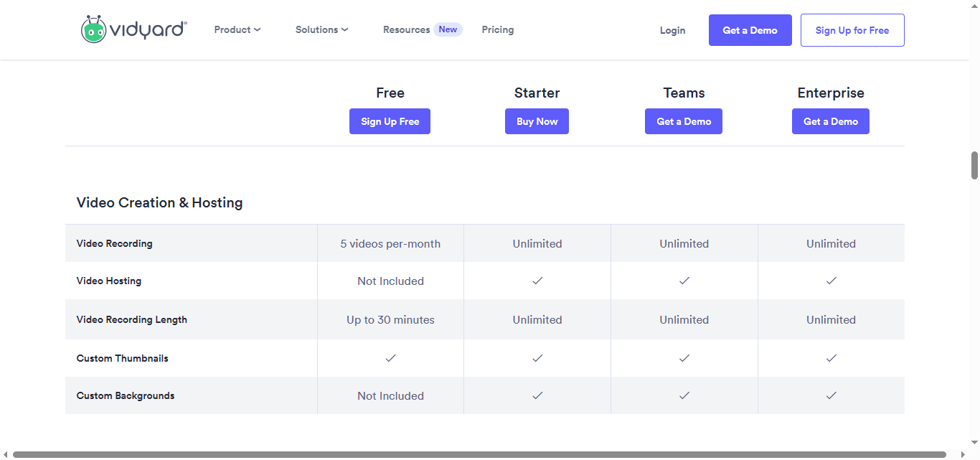Click Teams' Unlimited in Video Recording row
The image size is (980, 460).
[x=684, y=243]
